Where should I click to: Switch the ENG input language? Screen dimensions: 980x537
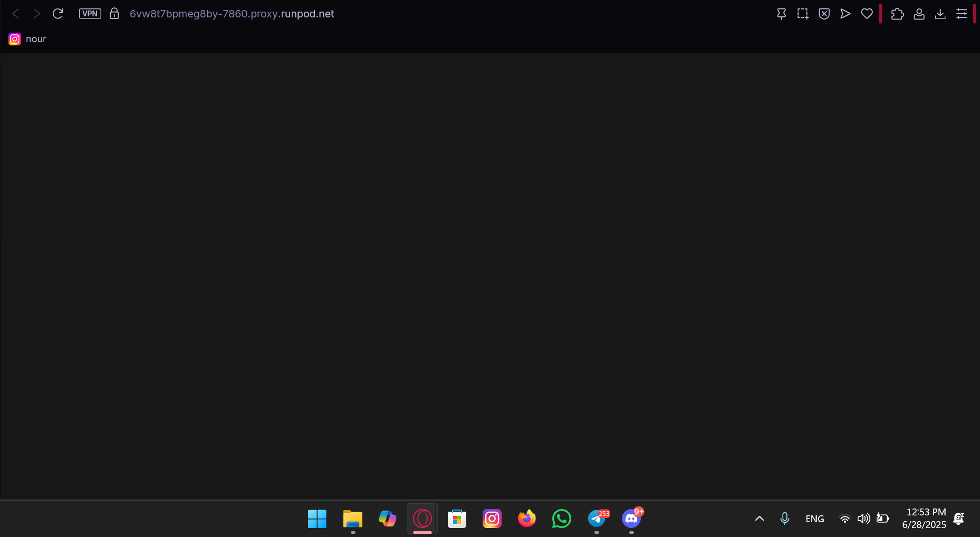pyautogui.click(x=815, y=519)
